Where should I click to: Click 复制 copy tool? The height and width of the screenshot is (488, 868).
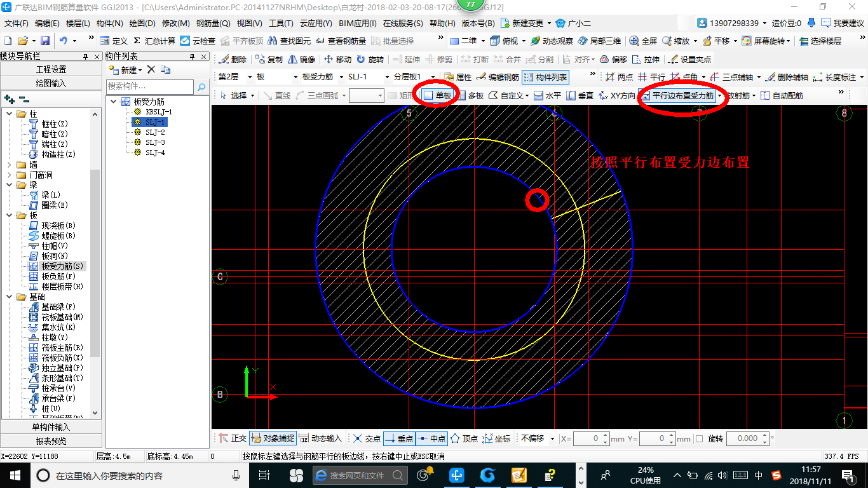point(269,59)
